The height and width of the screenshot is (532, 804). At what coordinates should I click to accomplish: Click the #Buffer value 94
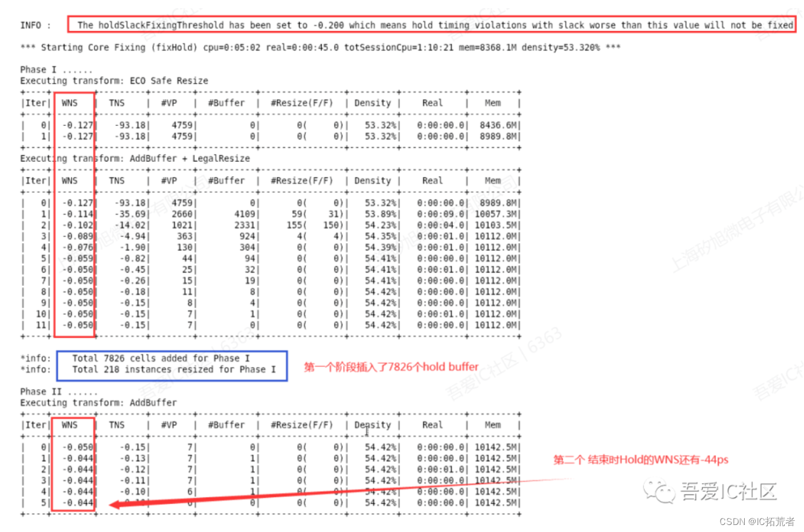(x=250, y=259)
